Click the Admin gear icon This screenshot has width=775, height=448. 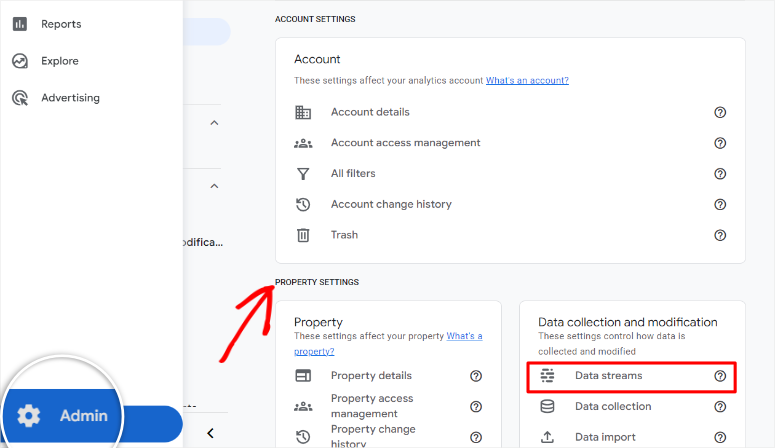click(29, 415)
